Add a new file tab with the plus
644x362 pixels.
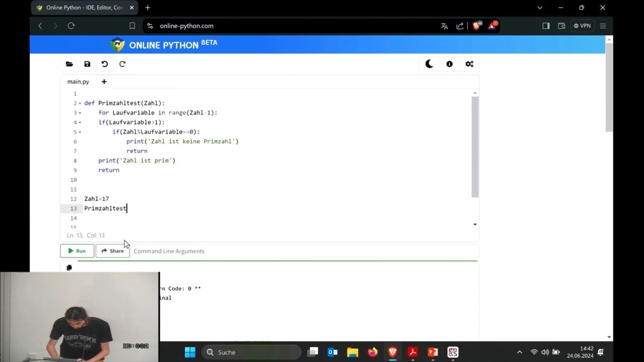[x=104, y=81]
